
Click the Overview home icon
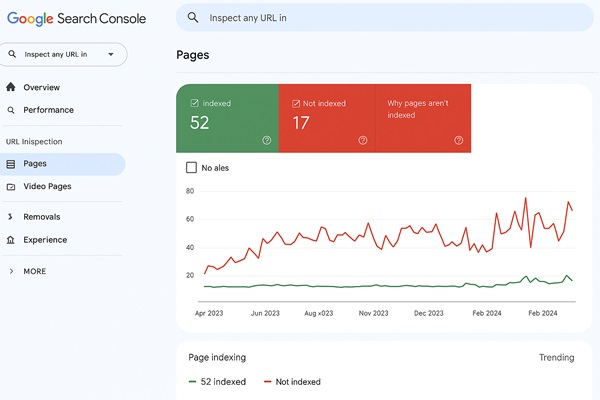click(x=11, y=87)
